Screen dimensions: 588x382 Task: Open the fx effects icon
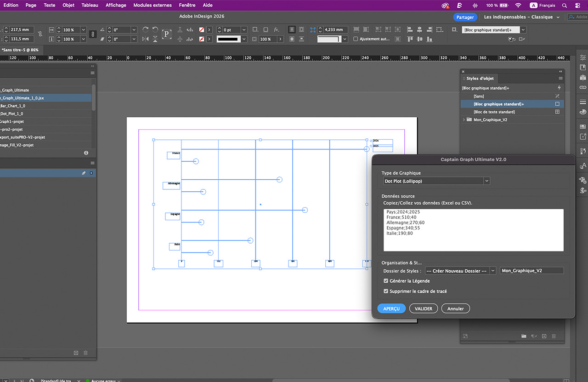point(276,30)
